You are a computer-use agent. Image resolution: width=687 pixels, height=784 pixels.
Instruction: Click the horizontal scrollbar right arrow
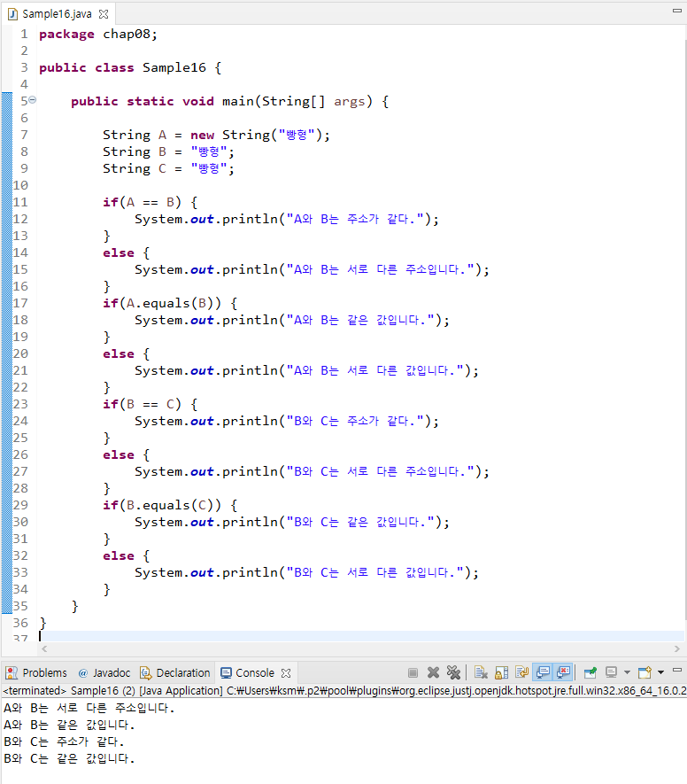[x=677, y=649]
